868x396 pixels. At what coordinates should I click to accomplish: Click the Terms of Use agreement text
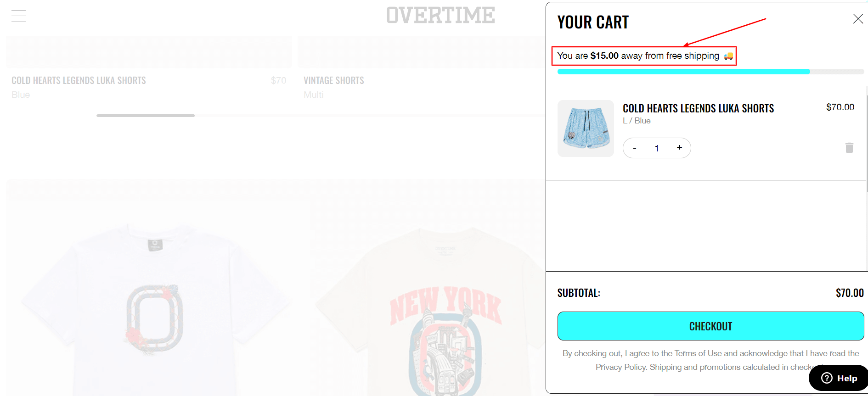(710, 360)
